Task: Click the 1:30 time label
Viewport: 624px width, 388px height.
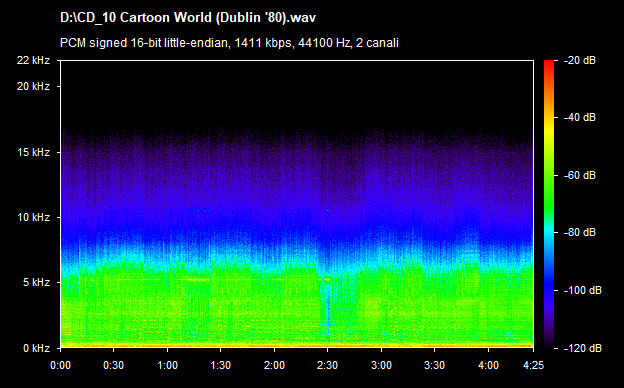Action: tap(220, 365)
